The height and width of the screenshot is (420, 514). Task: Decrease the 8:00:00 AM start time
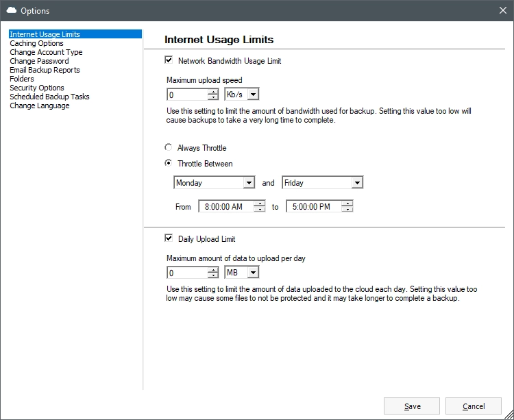click(x=260, y=209)
